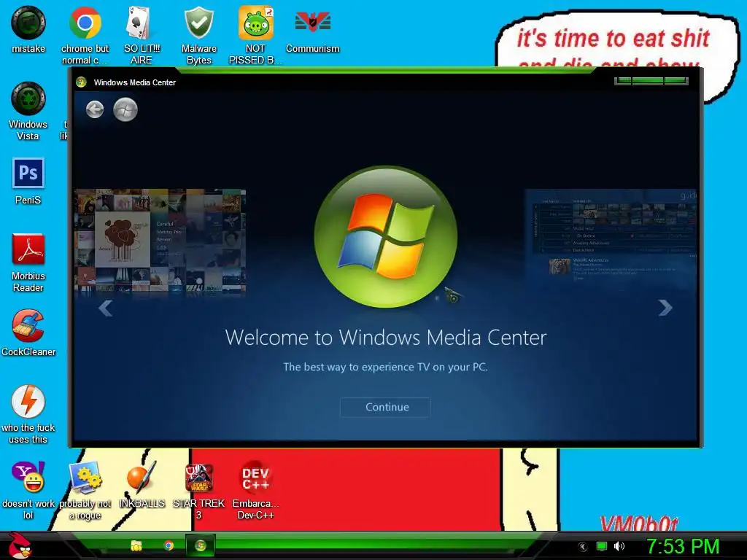
Task: Expand hidden tray icons arrow
Action: (583, 547)
